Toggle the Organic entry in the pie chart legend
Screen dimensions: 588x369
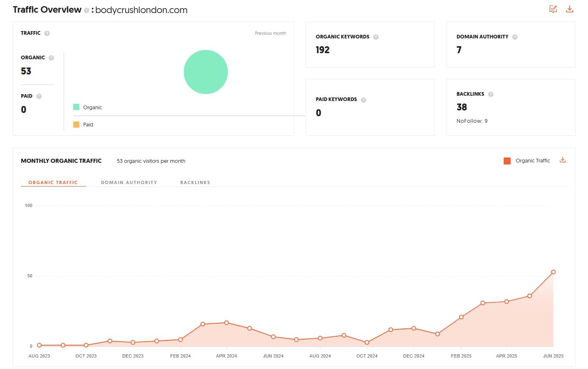(x=88, y=107)
